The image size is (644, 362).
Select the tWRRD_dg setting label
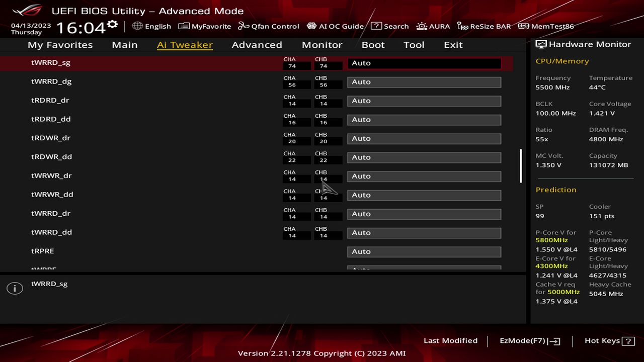point(51,81)
